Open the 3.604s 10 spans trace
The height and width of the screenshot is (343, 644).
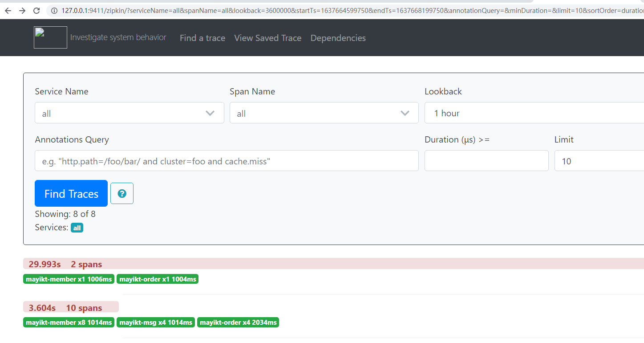(71, 307)
